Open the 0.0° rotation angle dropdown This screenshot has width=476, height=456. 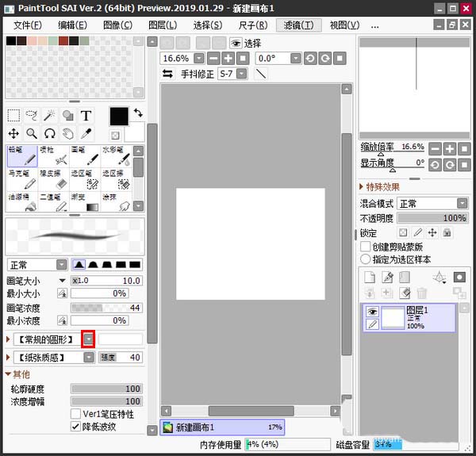tap(295, 58)
